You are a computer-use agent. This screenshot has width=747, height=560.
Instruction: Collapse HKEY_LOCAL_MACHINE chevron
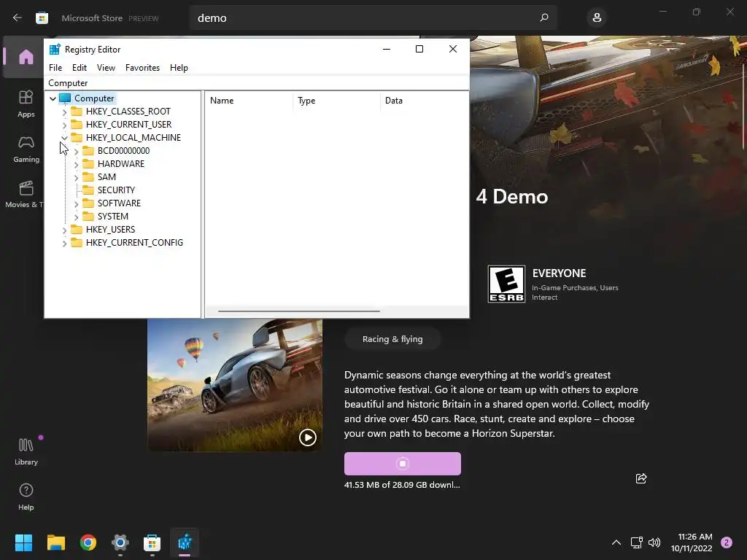pos(64,138)
